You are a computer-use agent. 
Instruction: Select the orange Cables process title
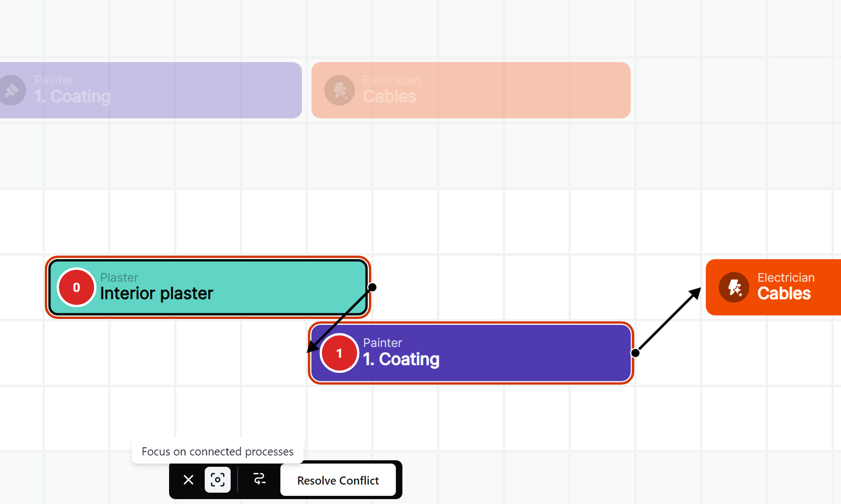tap(784, 294)
